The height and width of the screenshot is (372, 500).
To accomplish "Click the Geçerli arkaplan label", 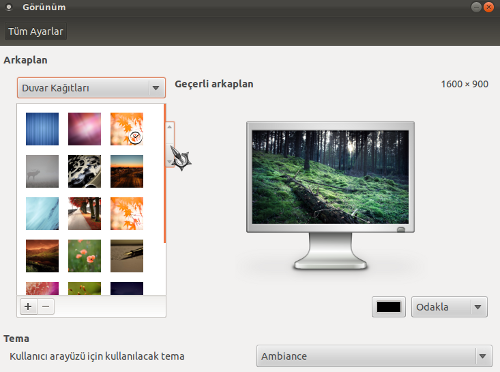I will tap(214, 84).
